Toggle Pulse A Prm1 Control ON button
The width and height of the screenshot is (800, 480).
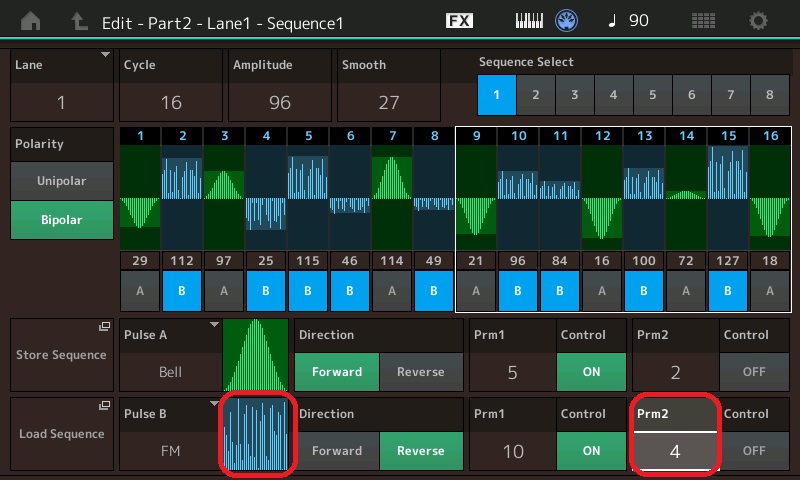pos(591,371)
